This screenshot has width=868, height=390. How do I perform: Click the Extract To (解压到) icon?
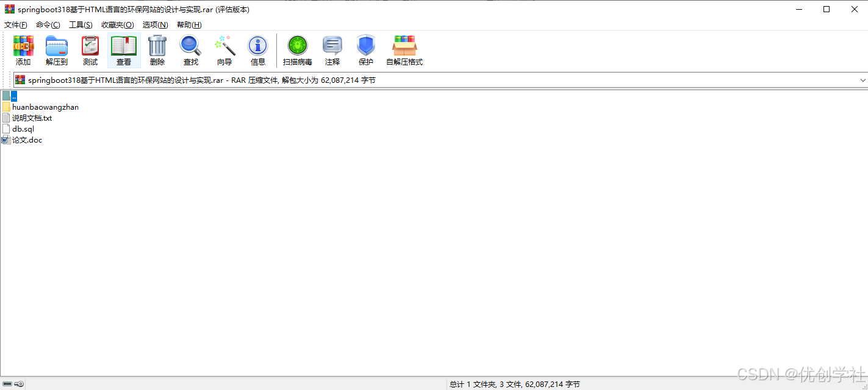coord(57,46)
